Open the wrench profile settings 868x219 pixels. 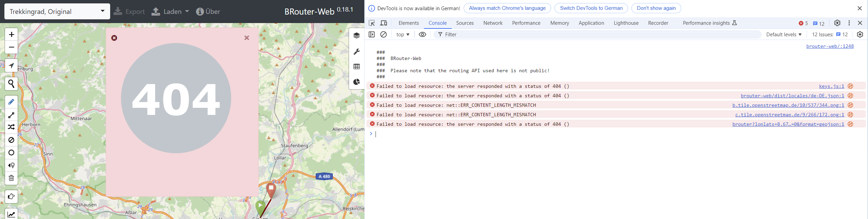tap(357, 52)
